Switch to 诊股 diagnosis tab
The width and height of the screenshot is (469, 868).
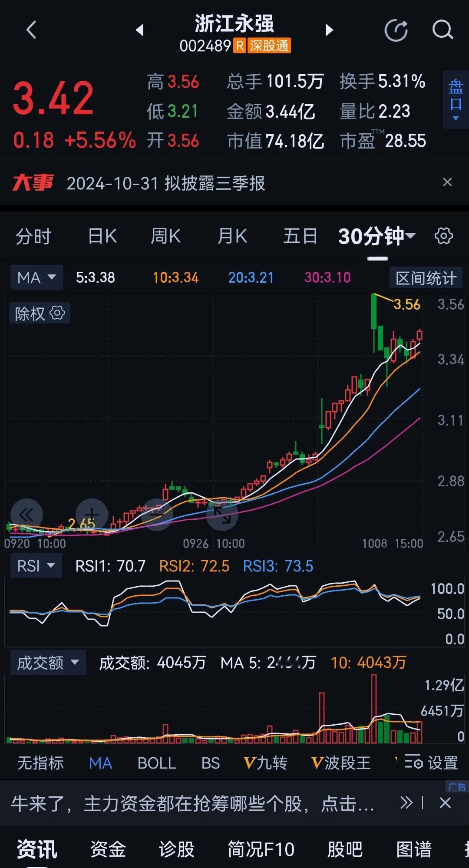[177, 849]
